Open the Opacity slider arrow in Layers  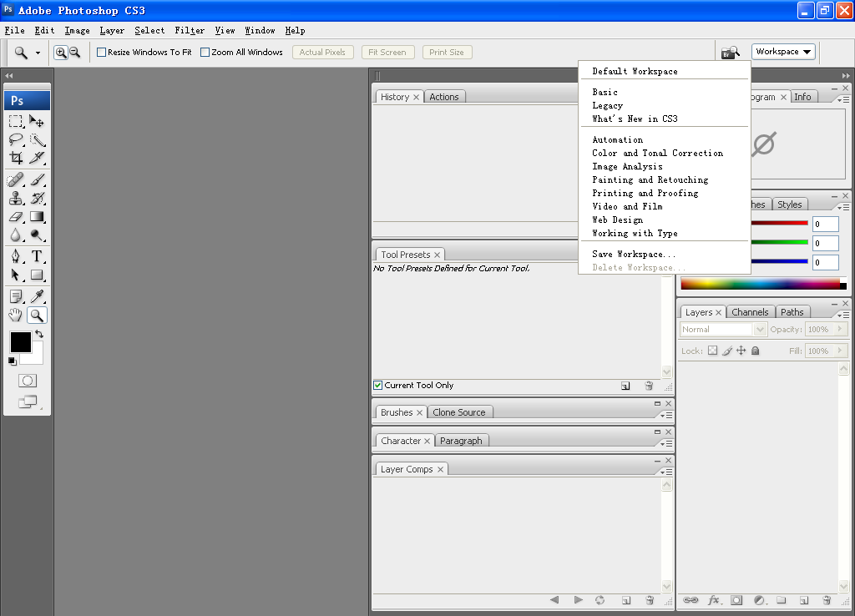click(x=840, y=329)
